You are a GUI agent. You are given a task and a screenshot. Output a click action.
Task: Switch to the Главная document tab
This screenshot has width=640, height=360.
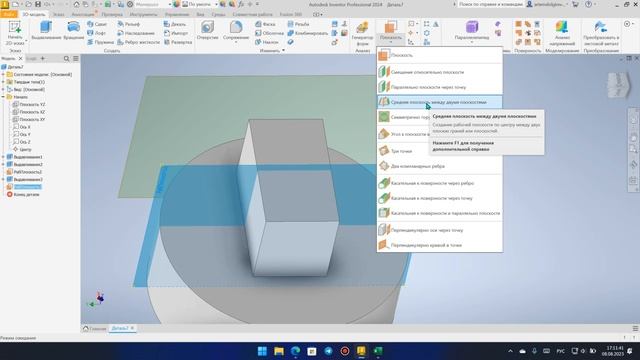[x=95, y=328]
